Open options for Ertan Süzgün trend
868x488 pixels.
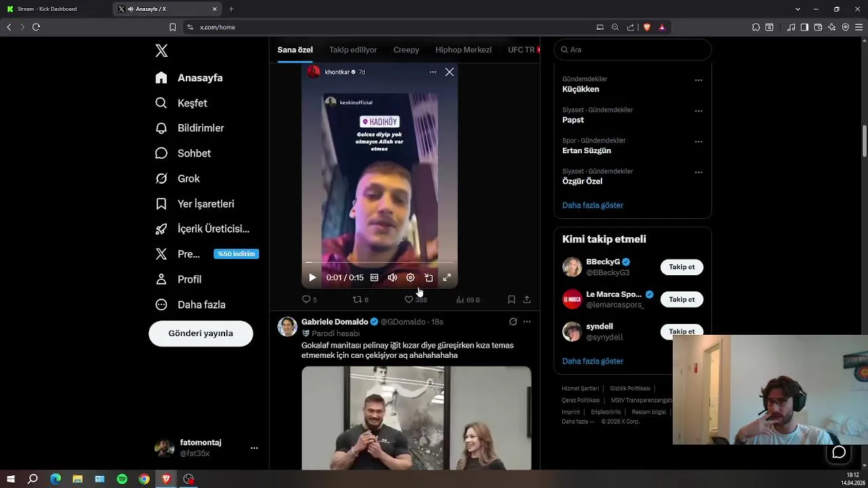coord(698,142)
